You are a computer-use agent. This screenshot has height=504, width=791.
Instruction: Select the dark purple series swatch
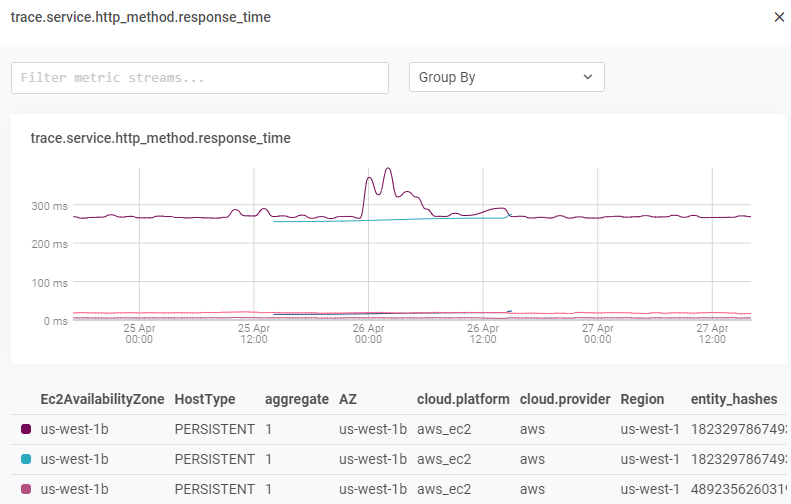click(26, 429)
